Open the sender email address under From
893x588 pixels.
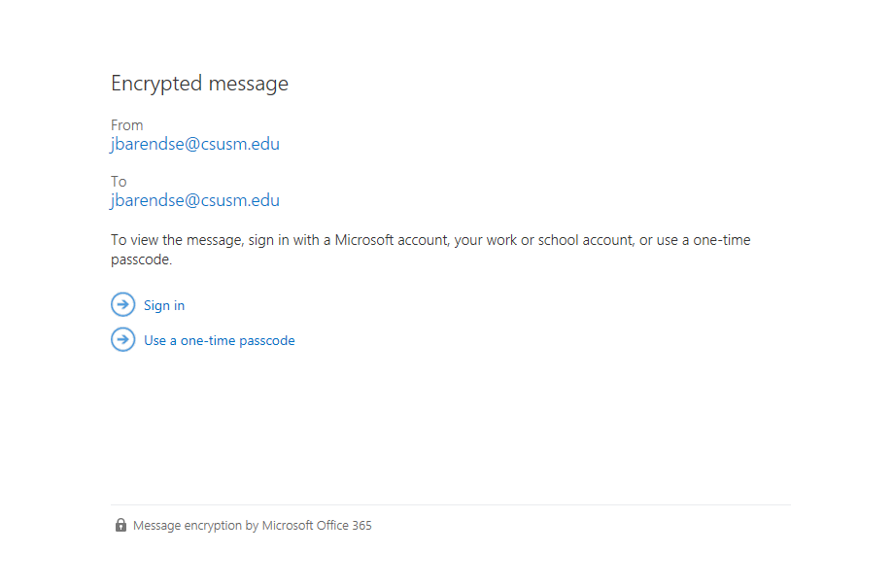point(194,144)
